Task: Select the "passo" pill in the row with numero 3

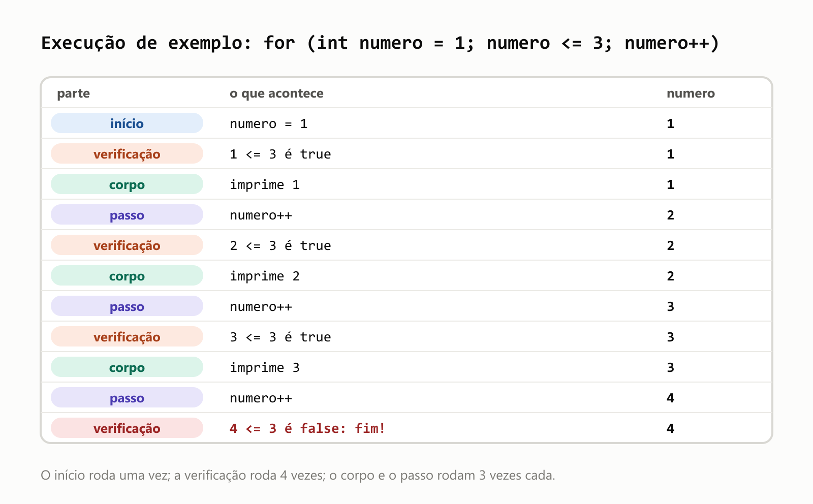Action: point(127,306)
